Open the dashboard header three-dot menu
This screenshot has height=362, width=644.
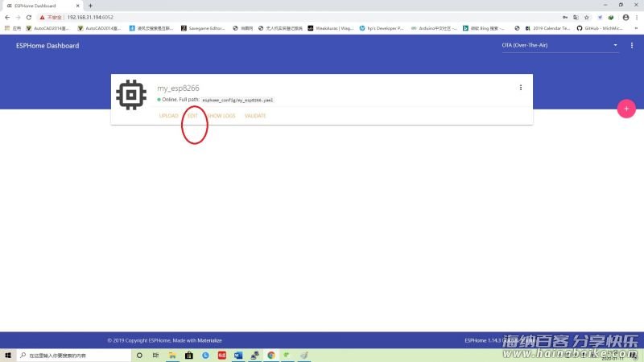(631, 46)
